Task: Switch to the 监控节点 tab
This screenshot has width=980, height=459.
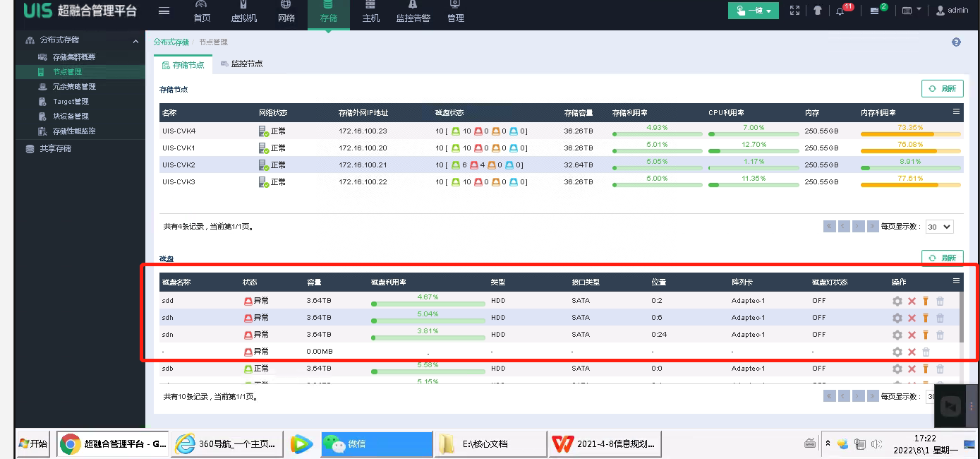Action: pyautogui.click(x=241, y=64)
